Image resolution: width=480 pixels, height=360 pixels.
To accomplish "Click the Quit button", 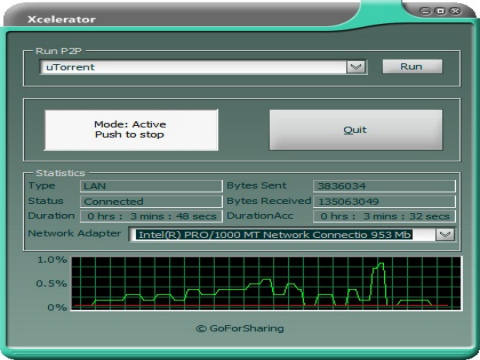I will tap(356, 130).
